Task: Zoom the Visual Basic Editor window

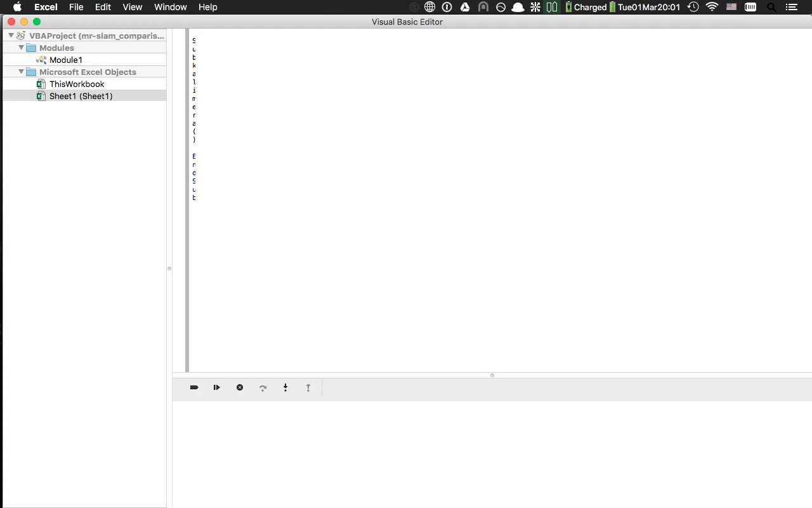Action: pyautogui.click(x=37, y=22)
